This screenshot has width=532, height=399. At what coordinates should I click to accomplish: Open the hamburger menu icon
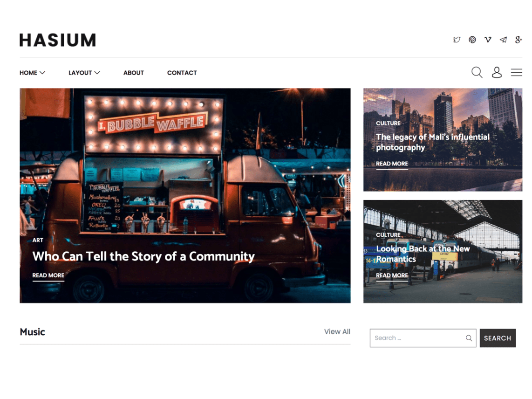click(x=516, y=72)
